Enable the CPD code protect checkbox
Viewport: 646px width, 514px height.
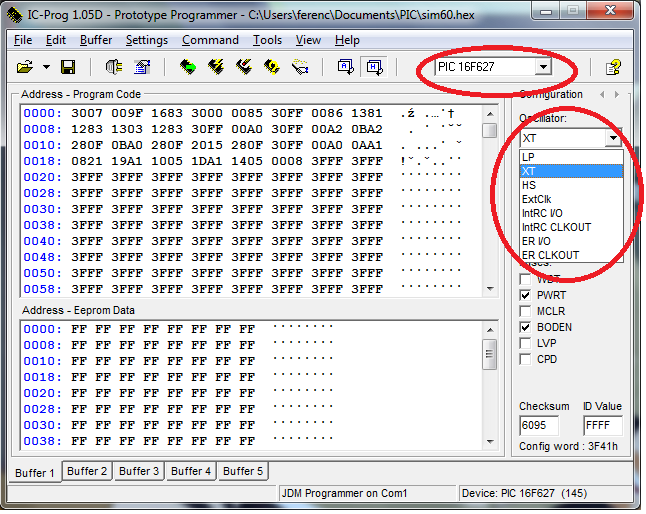[525, 360]
